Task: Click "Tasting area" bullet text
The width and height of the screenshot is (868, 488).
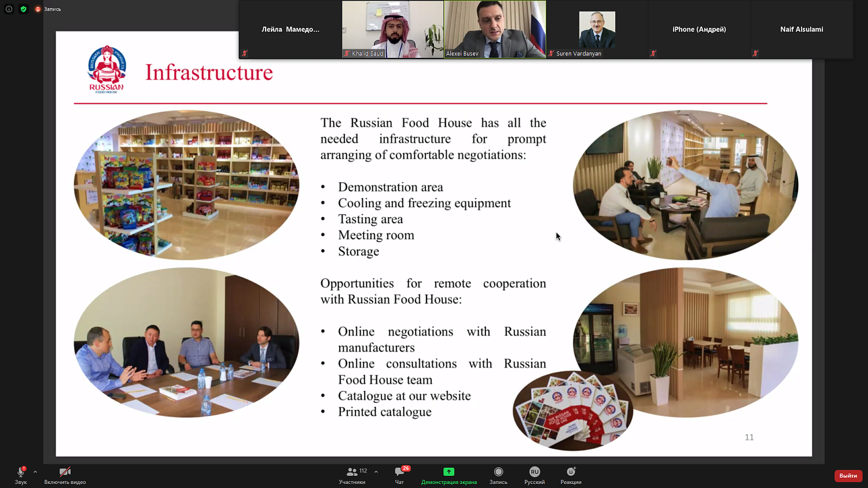Action: click(x=370, y=219)
